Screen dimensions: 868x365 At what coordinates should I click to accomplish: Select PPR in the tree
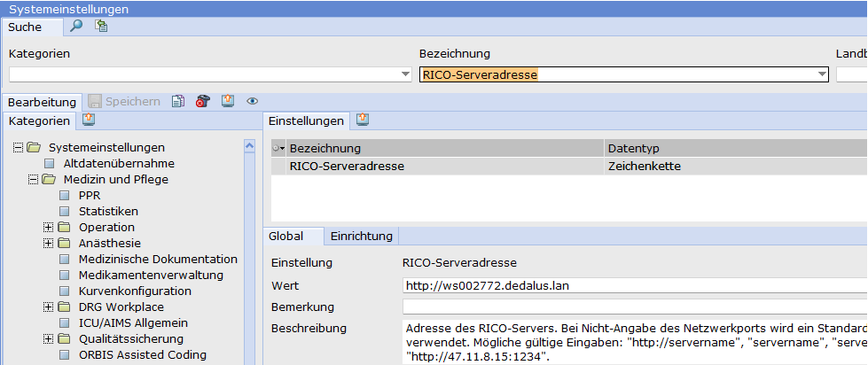point(90,195)
